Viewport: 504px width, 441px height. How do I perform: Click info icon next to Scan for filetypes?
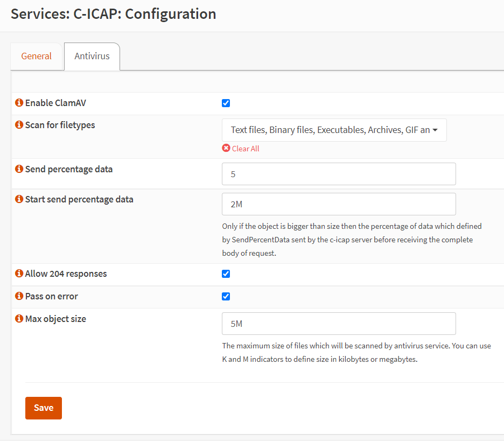click(19, 125)
